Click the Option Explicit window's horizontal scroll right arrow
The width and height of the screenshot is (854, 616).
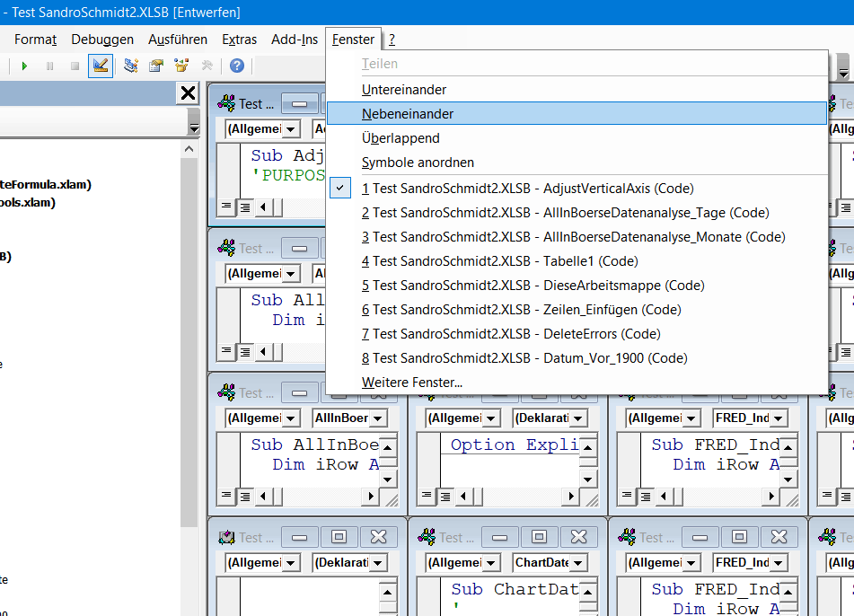coord(573,496)
